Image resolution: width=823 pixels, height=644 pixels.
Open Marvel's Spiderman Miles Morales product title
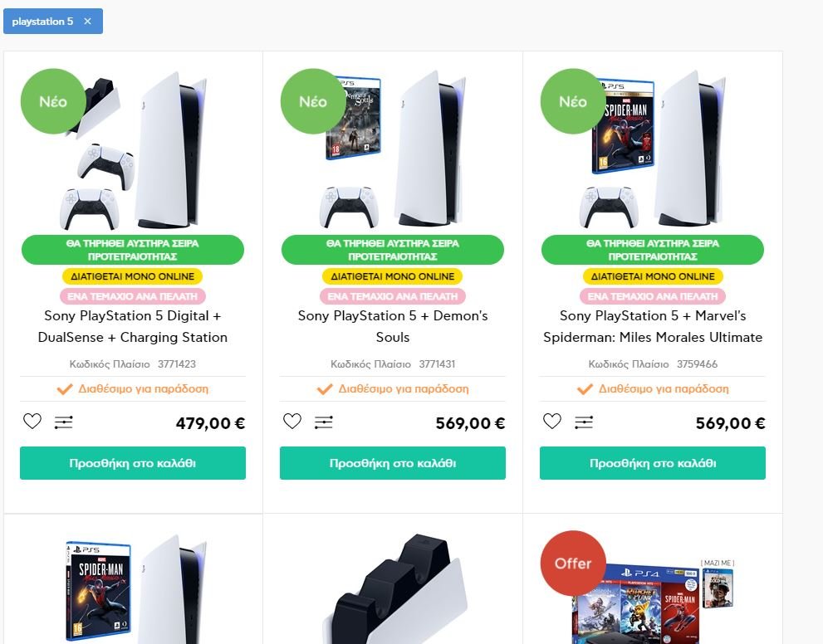(x=653, y=326)
